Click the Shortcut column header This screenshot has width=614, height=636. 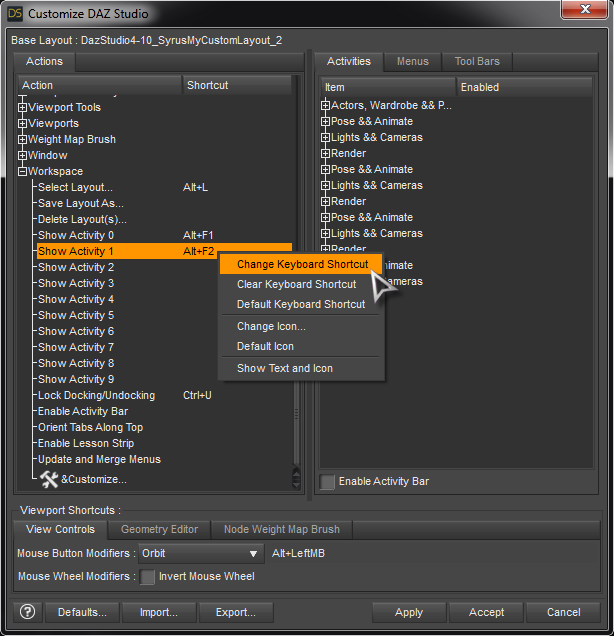tap(237, 85)
